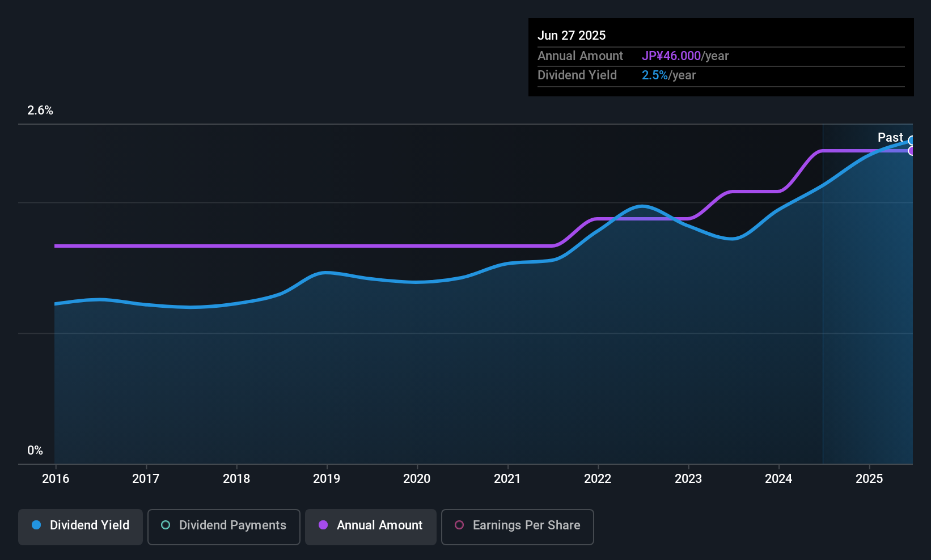Image resolution: width=931 pixels, height=560 pixels.
Task: Click the teal ring beside Dividend Payments
Action: [166, 525]
